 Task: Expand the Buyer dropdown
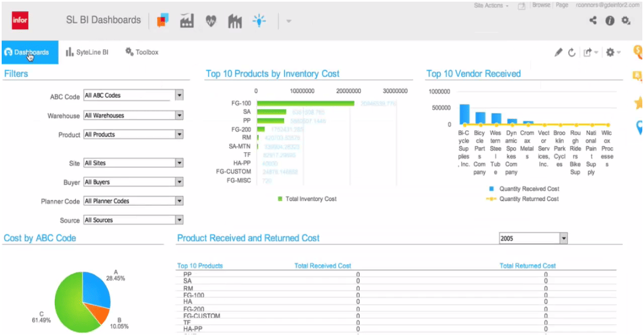coord(179,182)
